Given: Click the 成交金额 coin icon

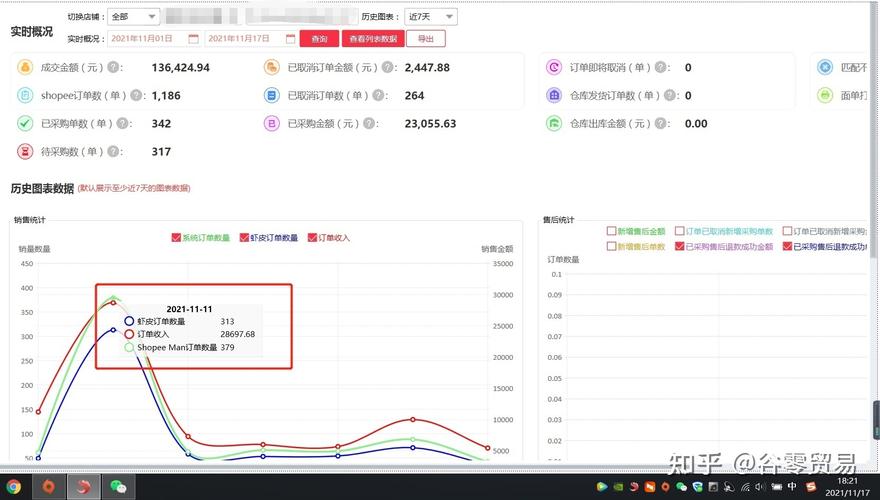Looking at the screenshot, I should coord(25,67).
